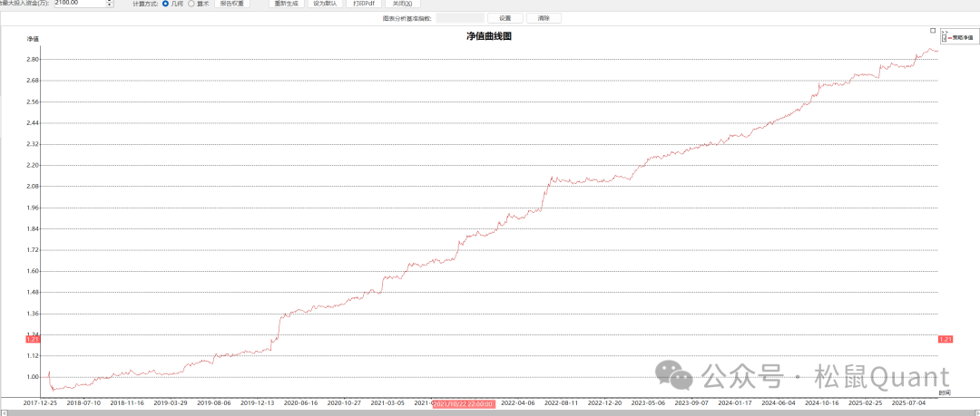Toggle the 策略净值 legend checkbox

944,38
